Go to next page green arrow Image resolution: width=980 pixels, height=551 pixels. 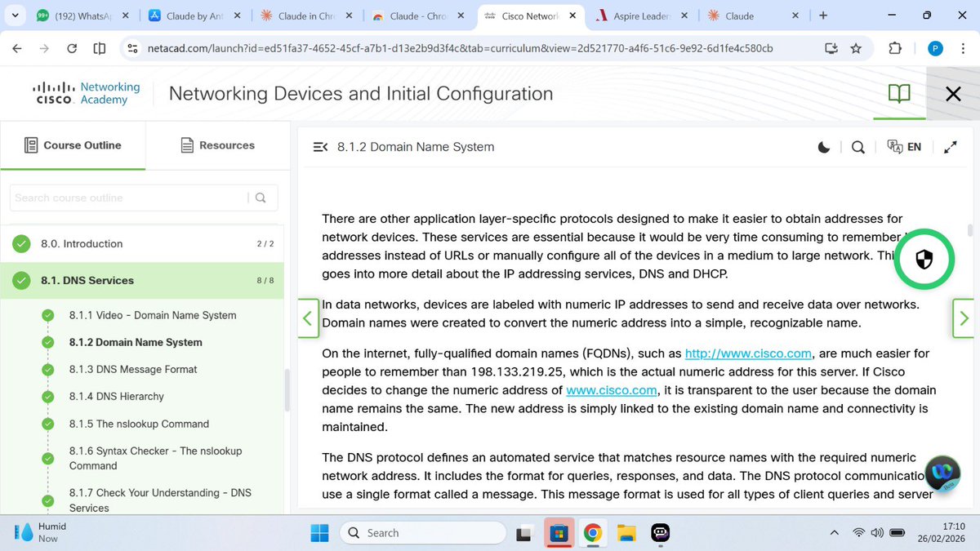tap(964, 318)
